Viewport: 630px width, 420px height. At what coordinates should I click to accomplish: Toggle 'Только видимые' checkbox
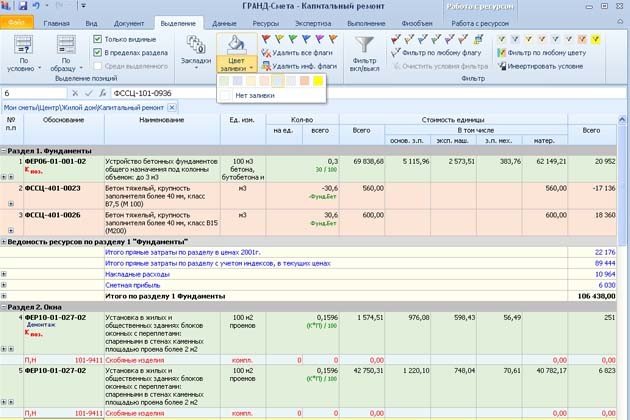tap(98, 40)
